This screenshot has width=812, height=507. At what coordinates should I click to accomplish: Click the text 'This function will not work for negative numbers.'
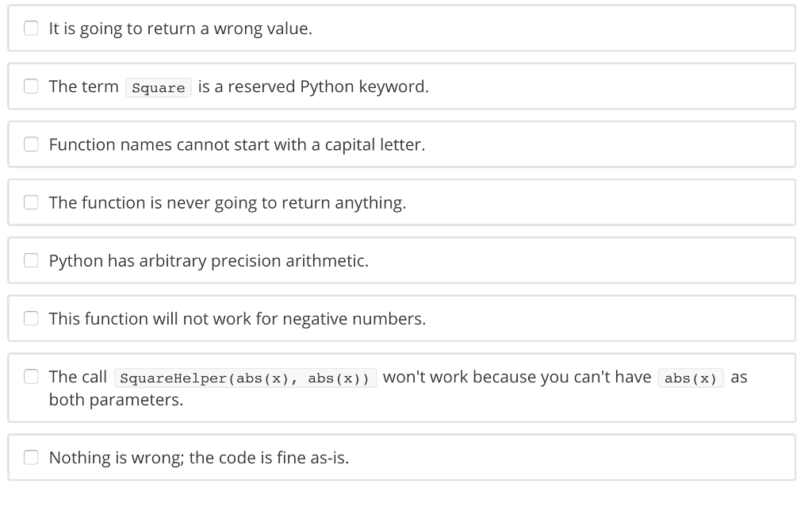(237, 319)
